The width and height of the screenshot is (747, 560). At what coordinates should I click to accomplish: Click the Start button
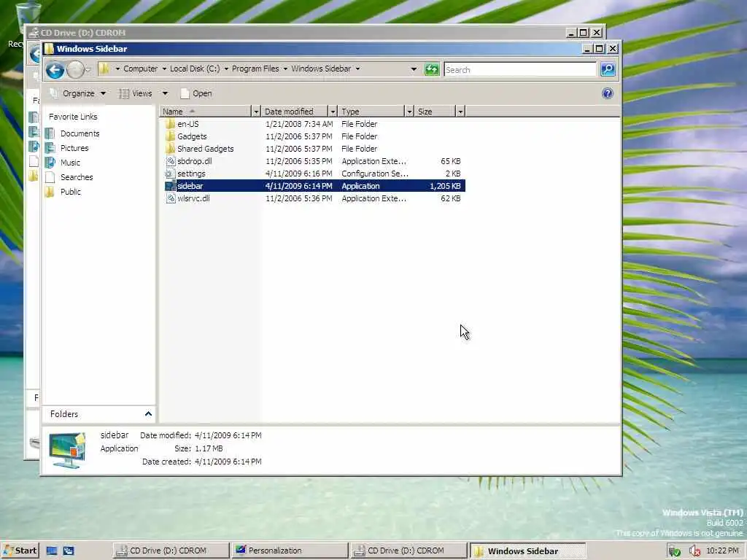(x=20, y=551)
